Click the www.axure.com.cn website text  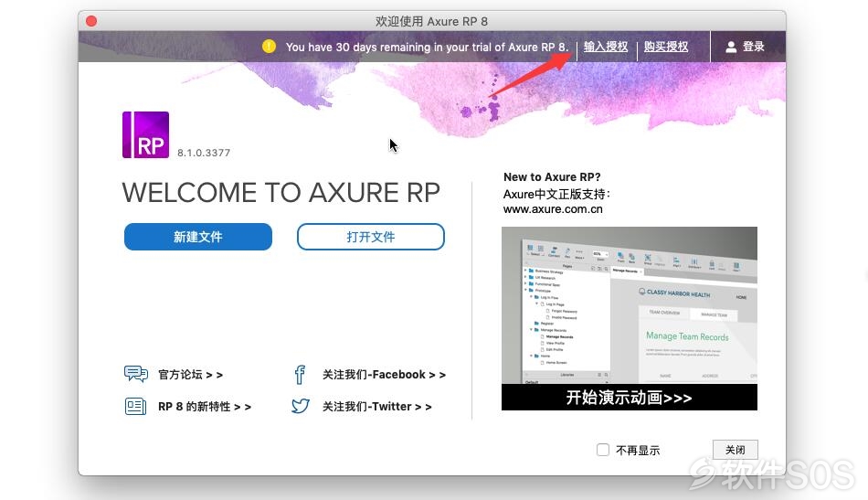click(x=553, y=209)
